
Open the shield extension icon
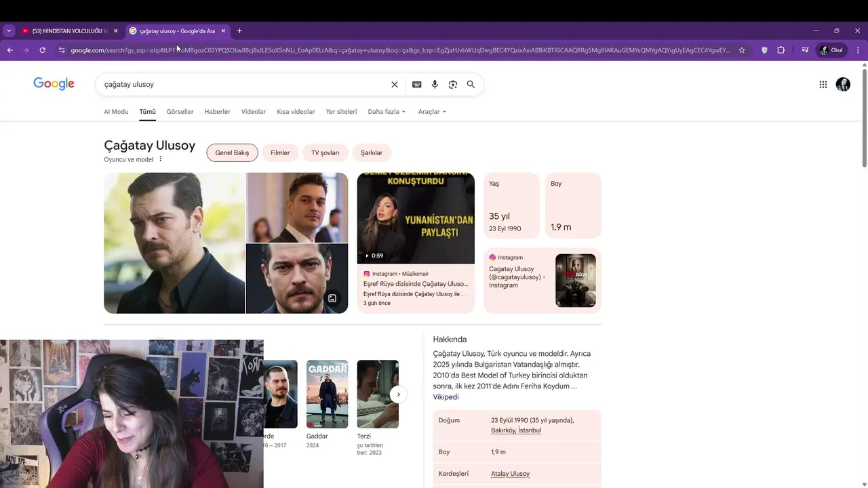click(x=764, y=50)
